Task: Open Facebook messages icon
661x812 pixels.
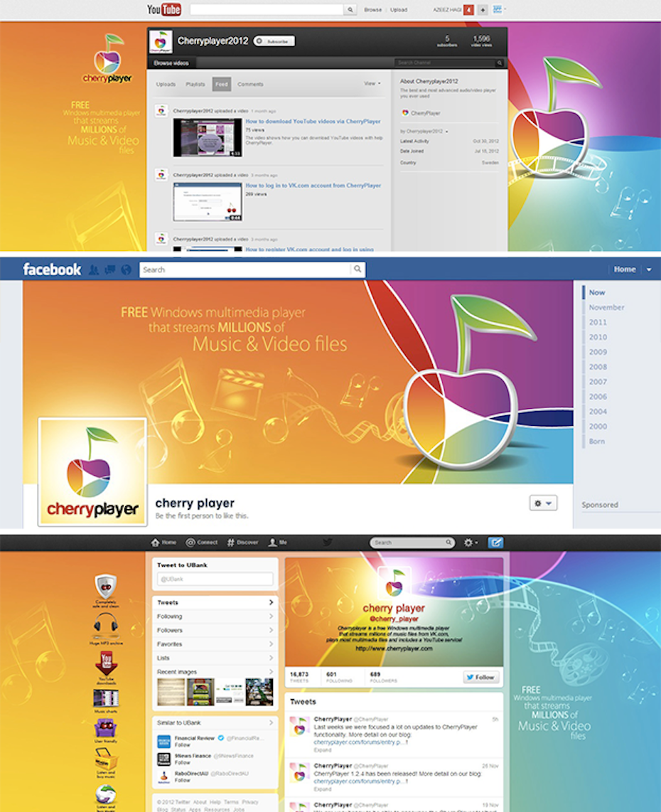Action: [x=110, y=270]
